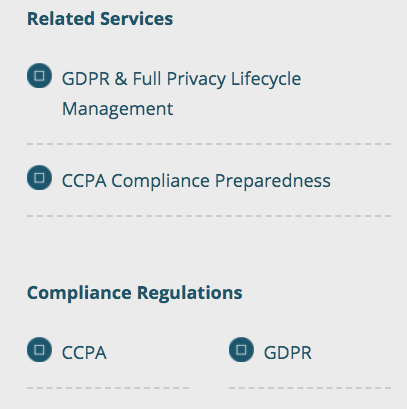Open the CCPA regulation link
The width and height of the screenshot is (407, 409).
point(84,353)
